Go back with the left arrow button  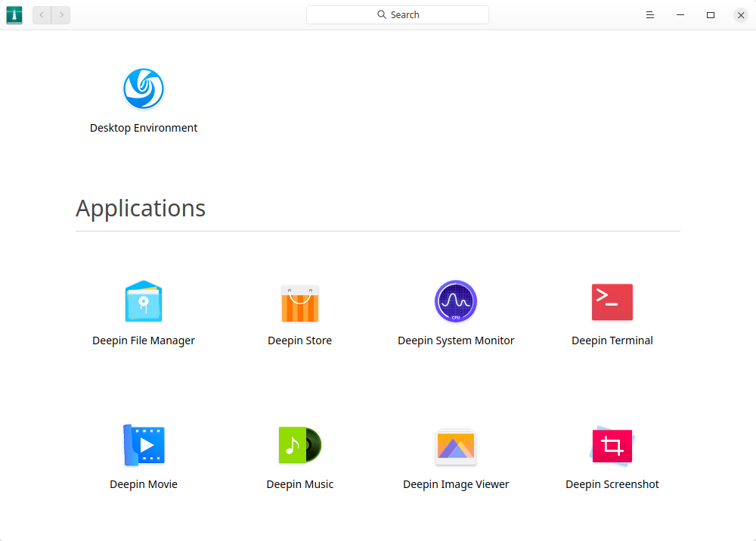pos(42,15)
